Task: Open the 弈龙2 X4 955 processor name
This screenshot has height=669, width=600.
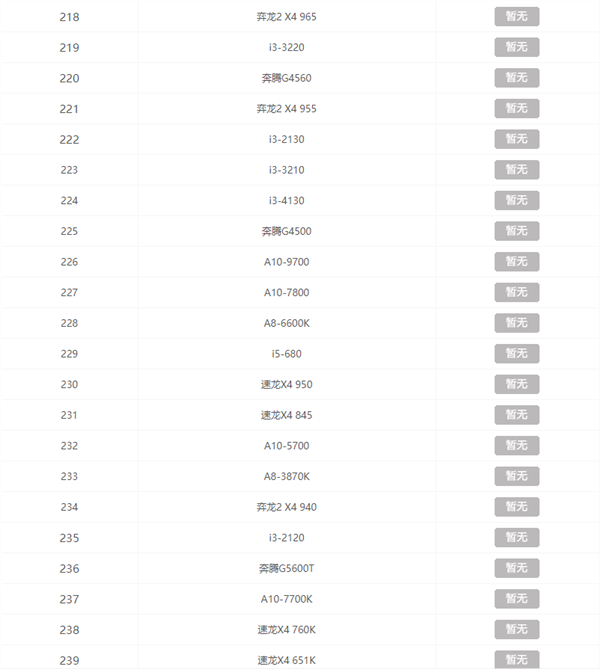Action: [x=286, y=109]
